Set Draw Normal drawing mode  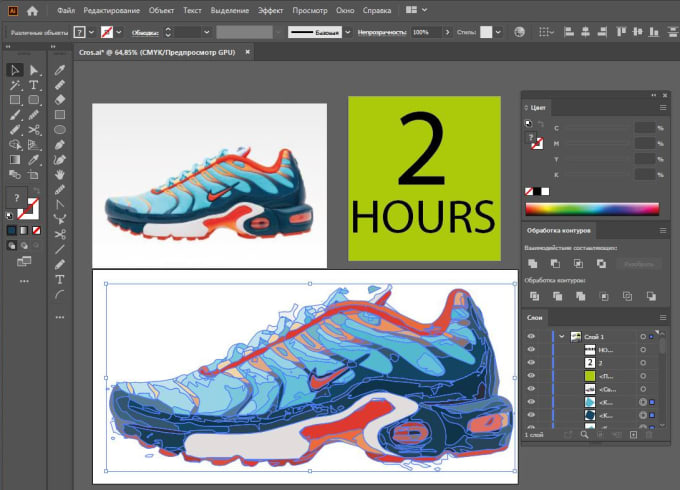(12, 246)
